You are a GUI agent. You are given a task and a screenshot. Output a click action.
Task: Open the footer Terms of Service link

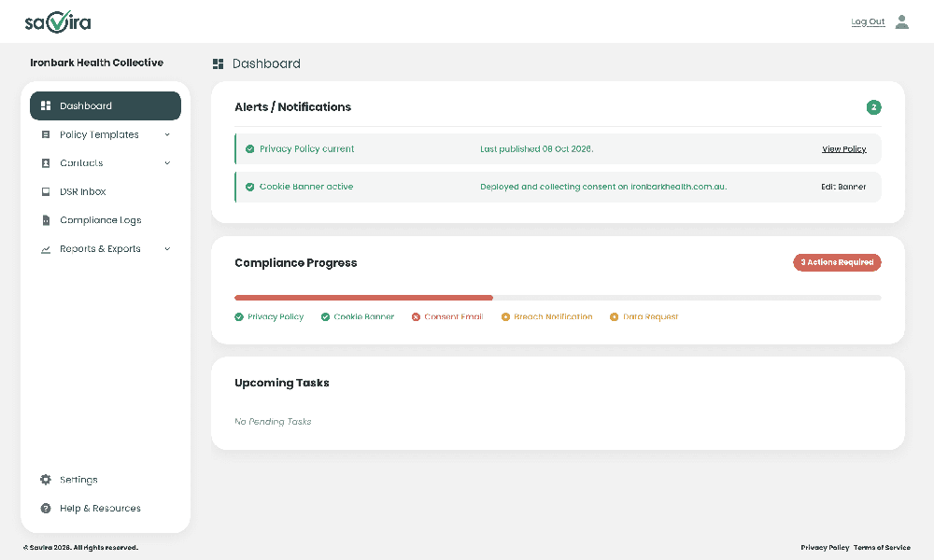(882, 548)
